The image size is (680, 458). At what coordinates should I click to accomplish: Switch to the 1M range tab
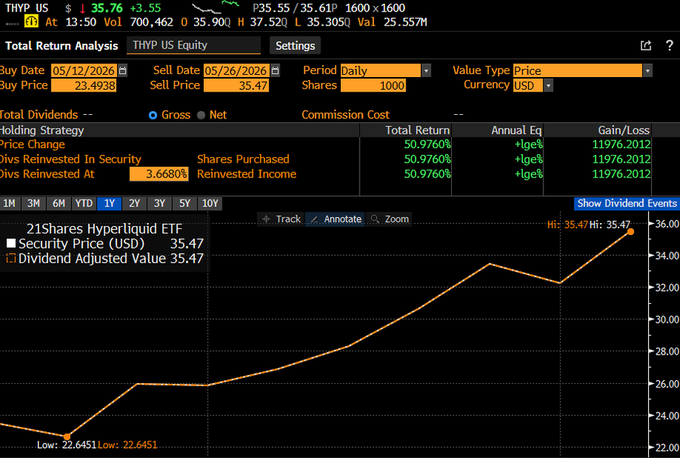[x=9, y=203]
